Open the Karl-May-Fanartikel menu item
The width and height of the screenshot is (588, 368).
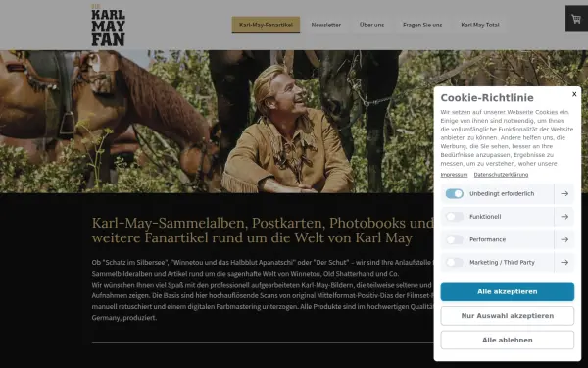tap(266, 25)
